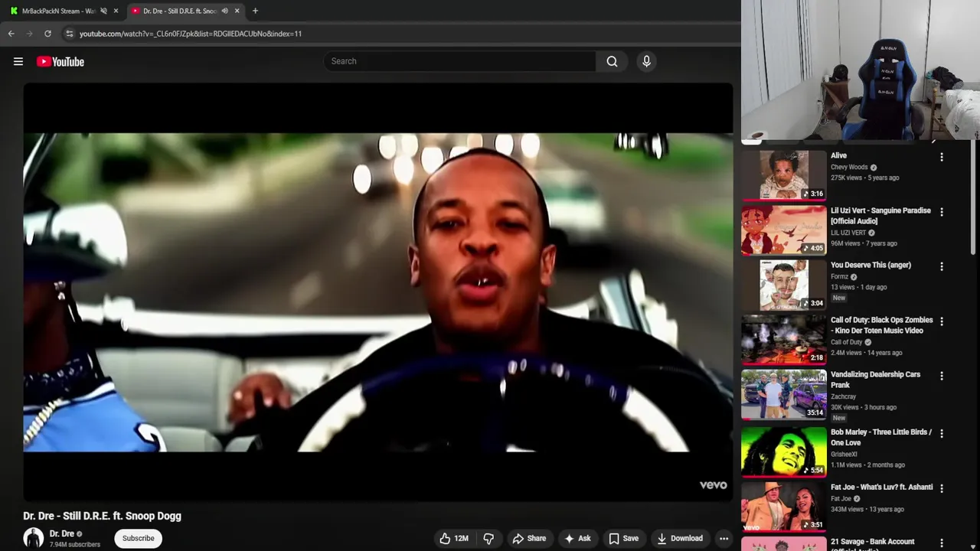The width and height of the screenshot is (980, 551).
Task: Play the Kino Der Toten thumbnail
Action: [784, 339]
